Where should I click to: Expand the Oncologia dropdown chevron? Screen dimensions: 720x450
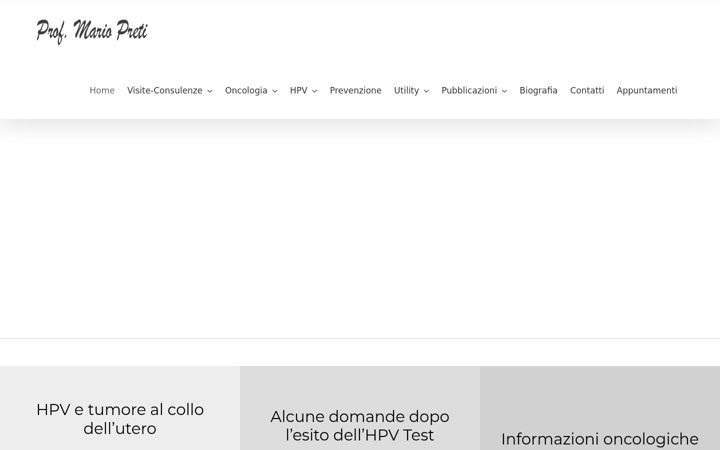tap(275, 91)
